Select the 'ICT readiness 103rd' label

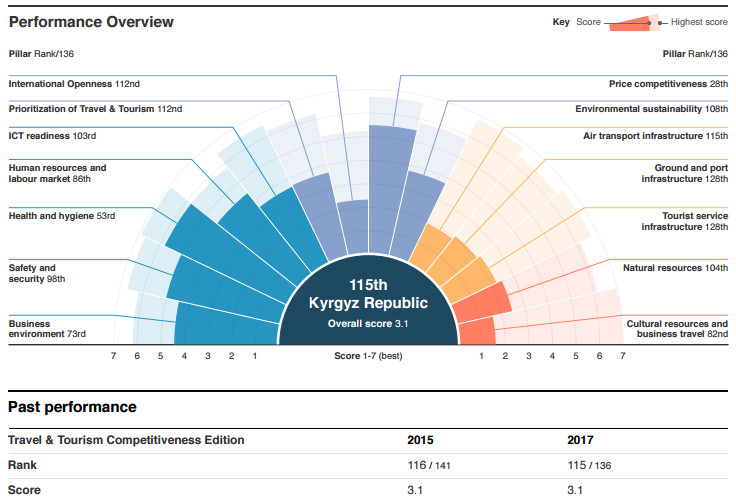pos(52,135)
